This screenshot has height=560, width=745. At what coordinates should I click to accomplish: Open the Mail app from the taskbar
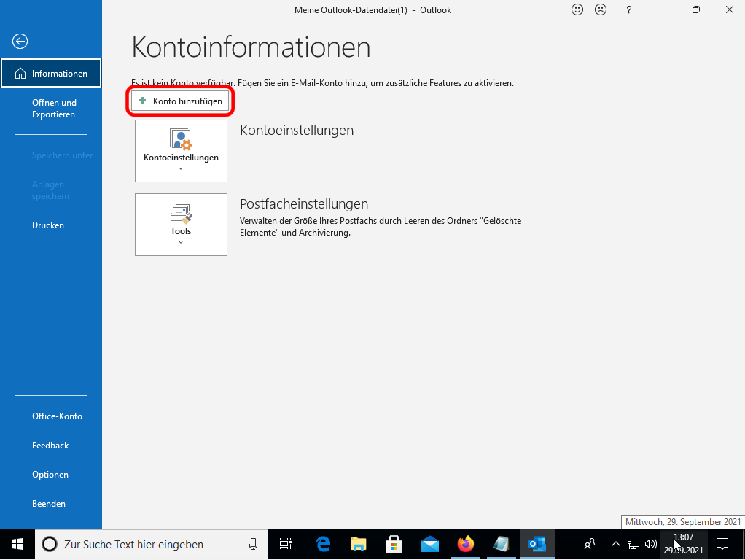(430, 544)
